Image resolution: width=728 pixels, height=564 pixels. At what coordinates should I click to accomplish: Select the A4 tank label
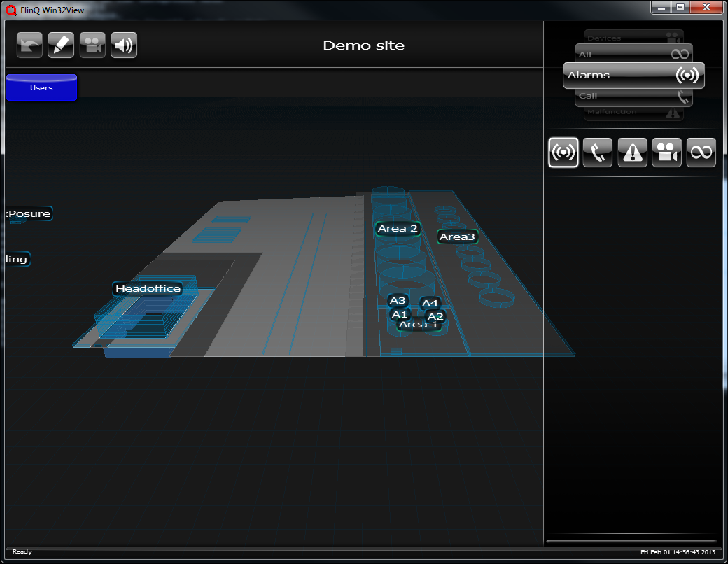click(430, 304)
